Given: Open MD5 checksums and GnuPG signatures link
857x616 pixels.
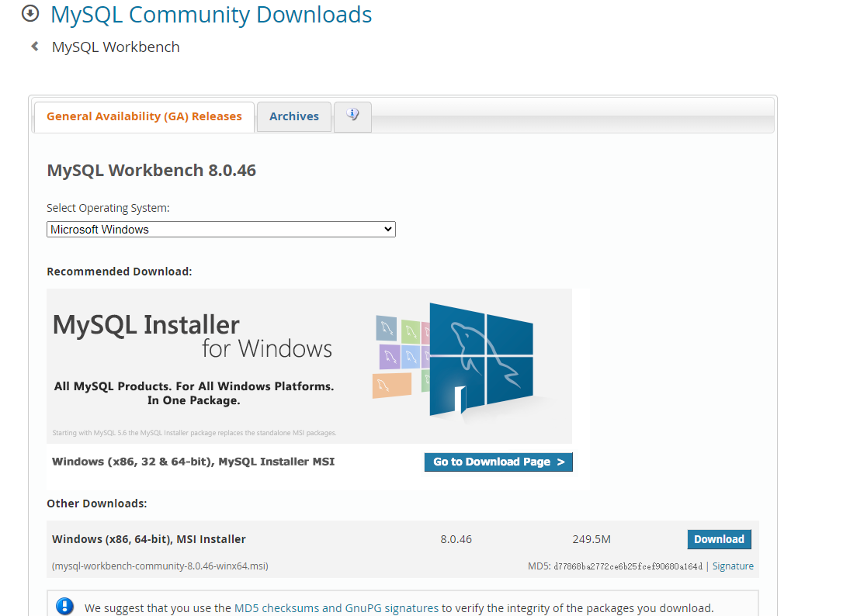Looking at the screenshot, I should [x=336, y=607].
